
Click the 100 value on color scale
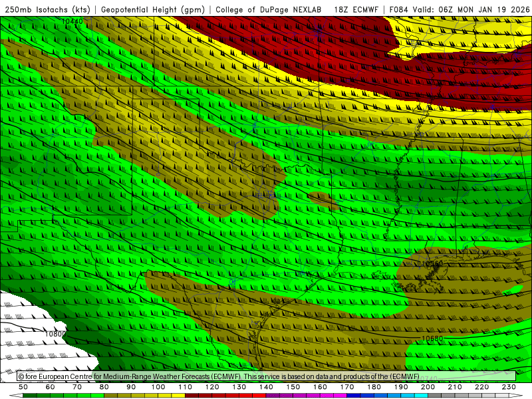158,387
